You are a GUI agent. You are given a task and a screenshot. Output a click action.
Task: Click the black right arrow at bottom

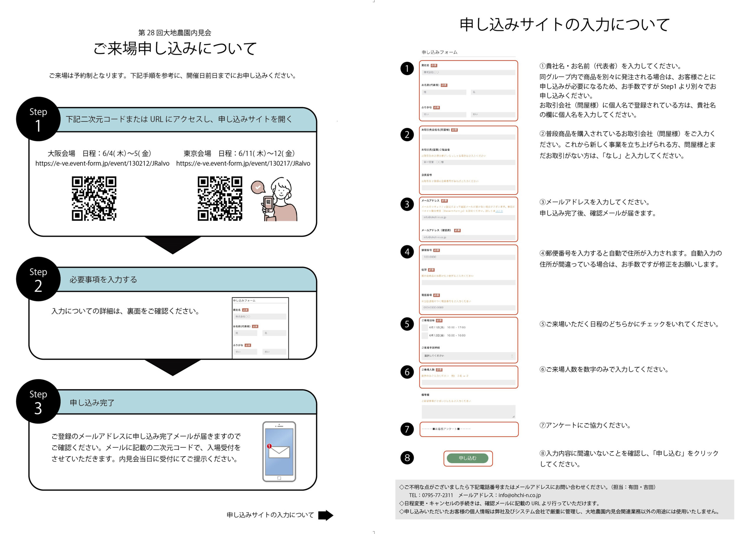coord(325,515)
